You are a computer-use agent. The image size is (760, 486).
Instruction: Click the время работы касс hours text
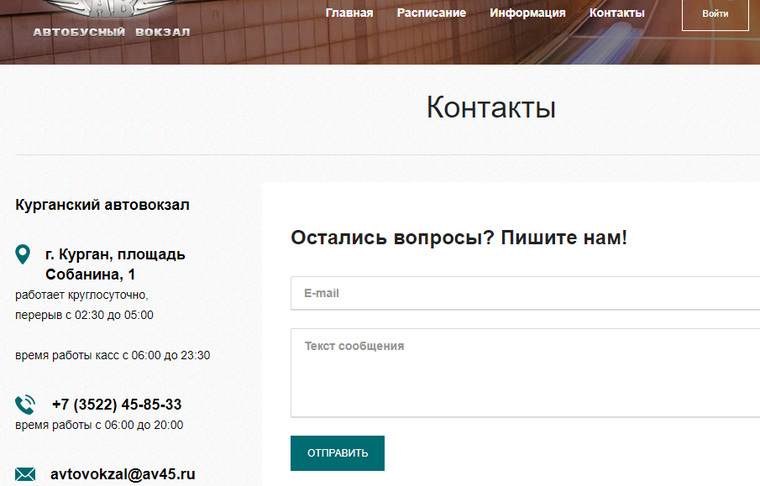point(112,355)
